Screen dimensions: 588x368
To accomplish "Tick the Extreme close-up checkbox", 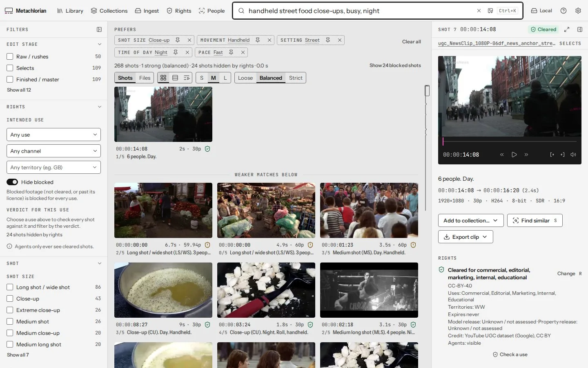I will pyautogui.click(x=10, y=310).
